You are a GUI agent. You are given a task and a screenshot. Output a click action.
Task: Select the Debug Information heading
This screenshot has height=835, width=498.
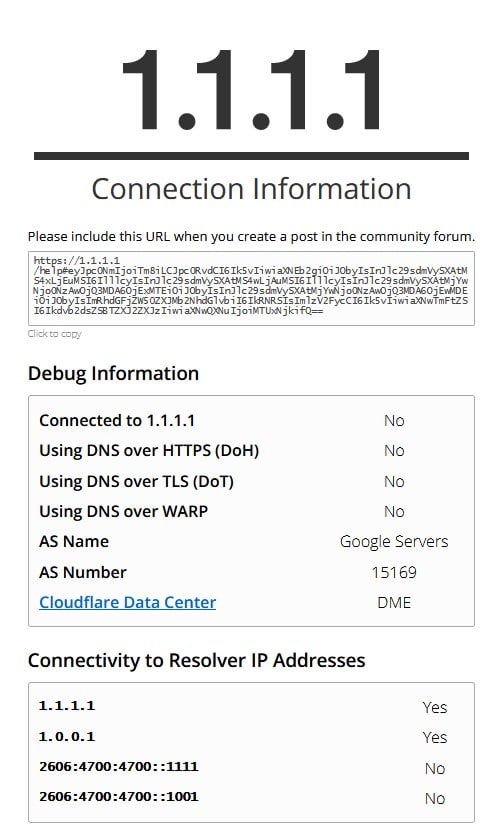(113, 373)
